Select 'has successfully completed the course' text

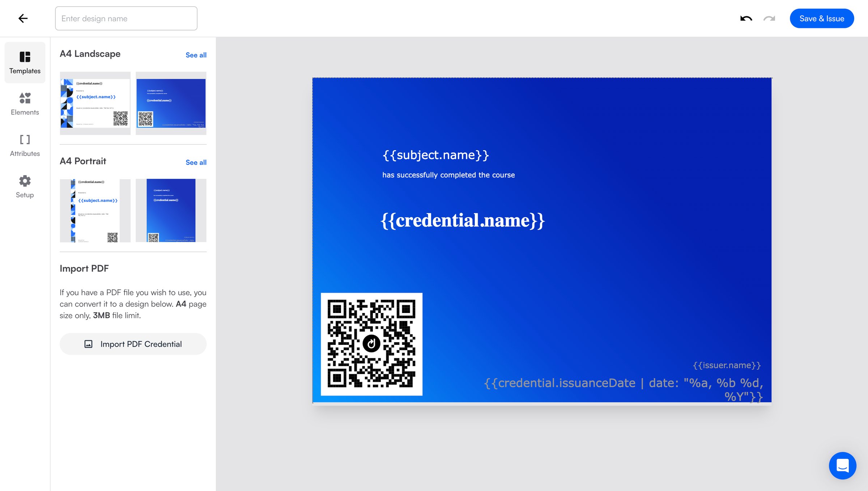click(448, 175)
